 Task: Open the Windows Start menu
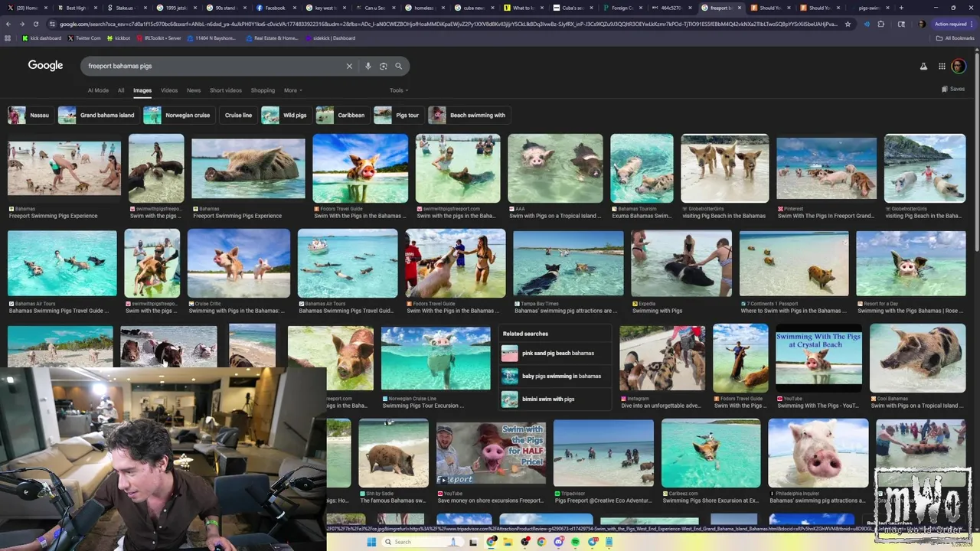pos(371,542)
